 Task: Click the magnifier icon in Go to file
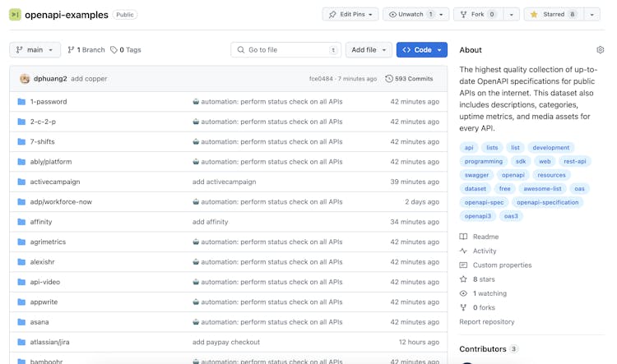tap(241, 50)
